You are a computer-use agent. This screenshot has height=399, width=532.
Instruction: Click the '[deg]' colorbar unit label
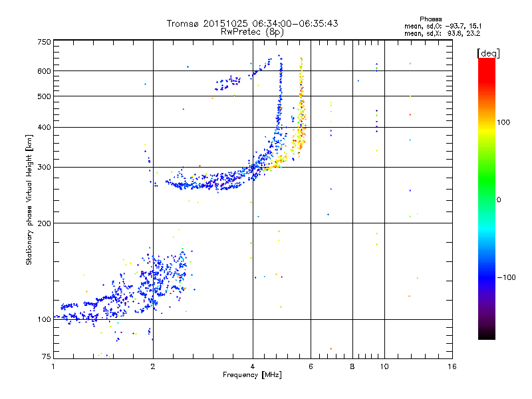point(488,53)
